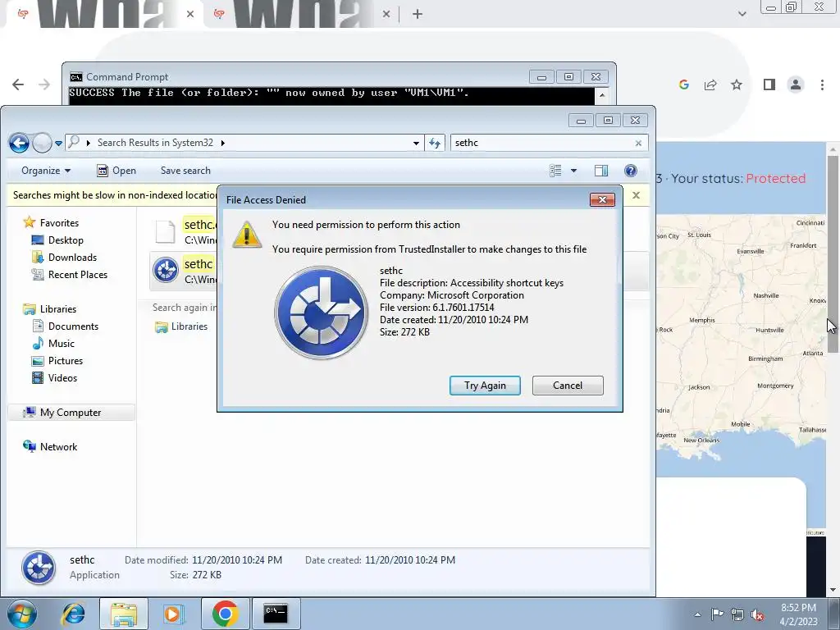The height and width of the screenshot is (630, 840).
Task: Click Command Prompt taskbar icon
Action: [x=276, y=614]
